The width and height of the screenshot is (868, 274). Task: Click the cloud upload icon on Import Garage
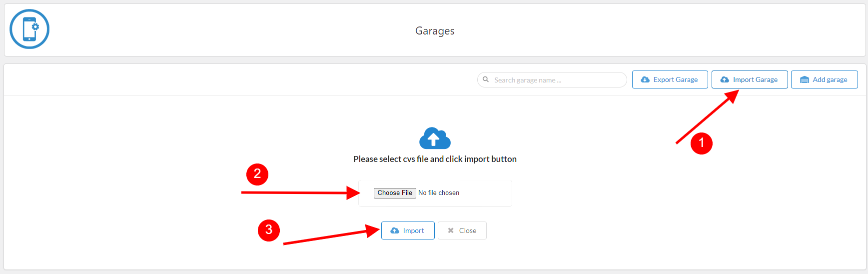725,79
